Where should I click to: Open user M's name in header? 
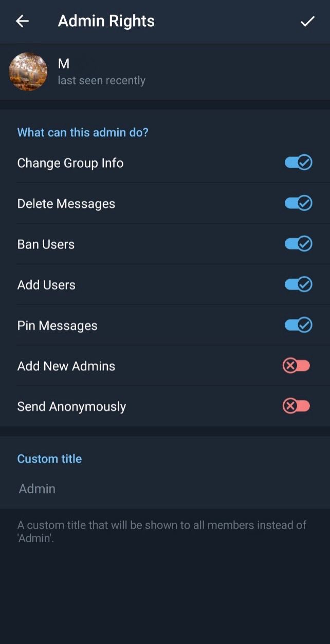(64, 64)
